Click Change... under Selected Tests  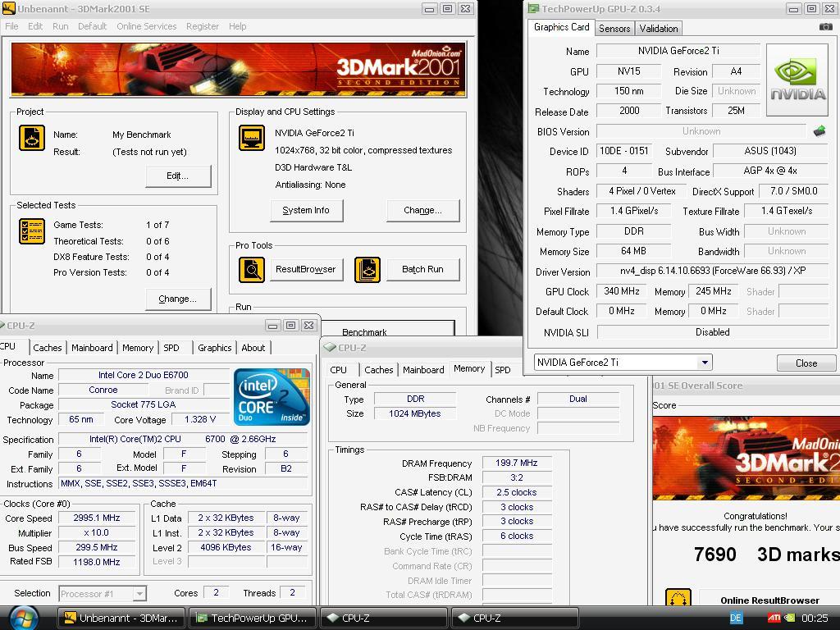point(178,299)
